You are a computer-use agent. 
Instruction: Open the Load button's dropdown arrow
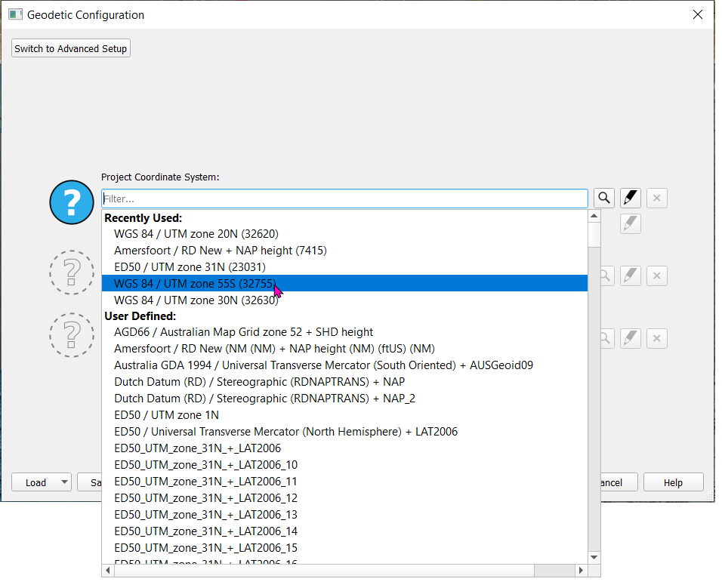pos(63,482)
